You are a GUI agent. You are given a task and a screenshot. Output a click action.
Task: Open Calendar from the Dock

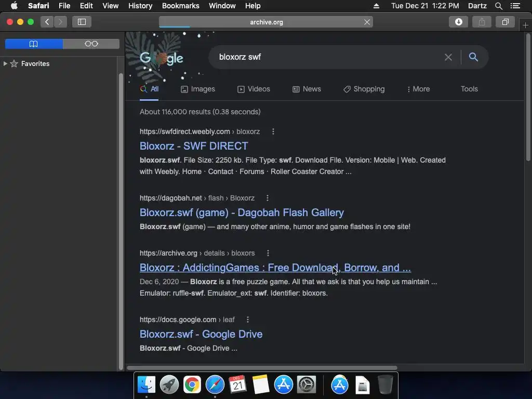click(237, 385)
